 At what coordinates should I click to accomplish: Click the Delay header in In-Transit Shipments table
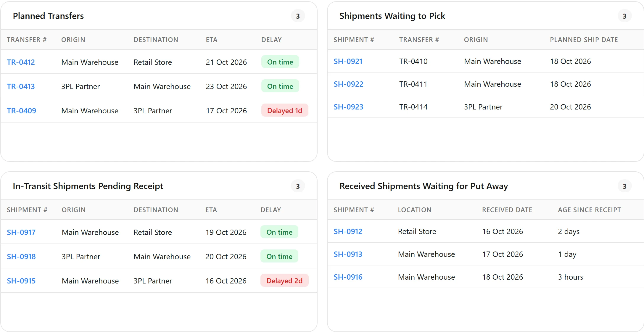(x=271, y=210)
